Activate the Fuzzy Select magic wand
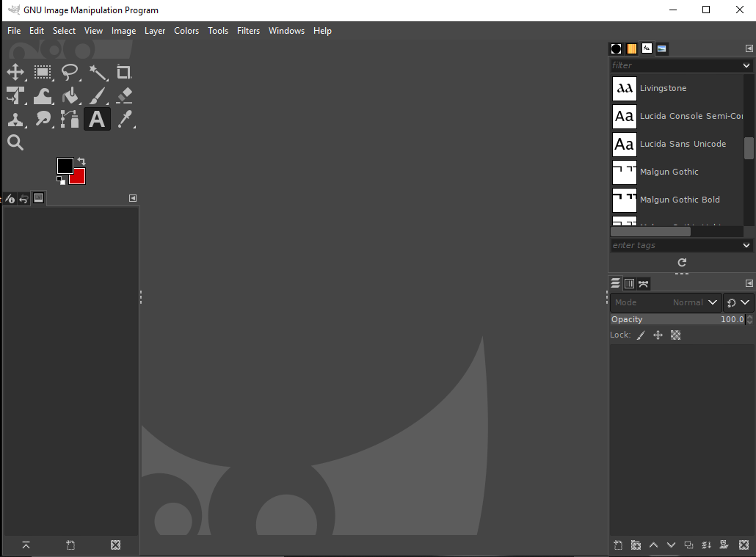The height and width of the screenshot is (557, 756). point(98,72)
